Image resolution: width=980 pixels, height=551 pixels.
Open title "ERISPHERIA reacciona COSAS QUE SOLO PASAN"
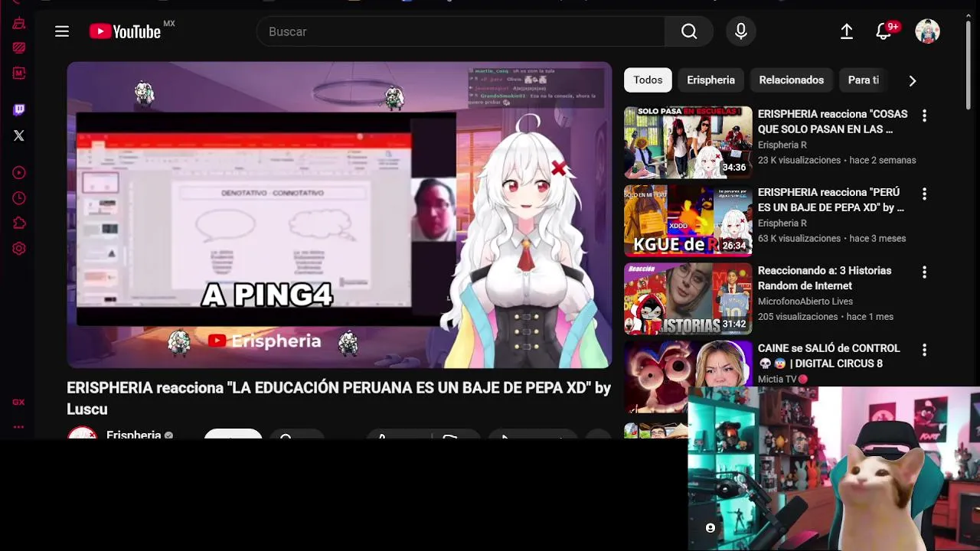tap(833, 122)
